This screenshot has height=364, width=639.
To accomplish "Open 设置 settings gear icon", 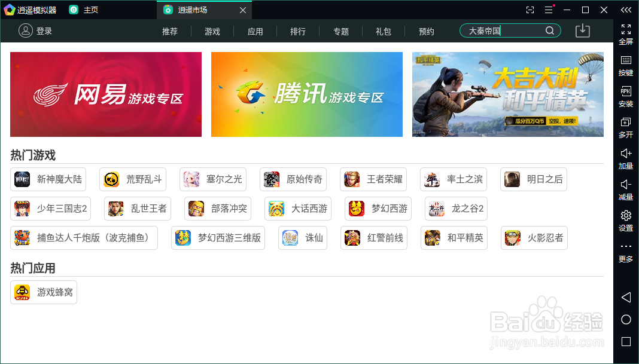I will point(626,215).
